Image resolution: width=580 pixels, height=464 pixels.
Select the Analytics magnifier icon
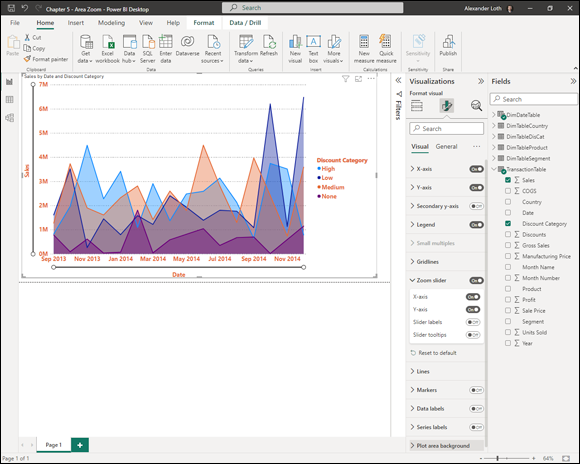pos(476,106)
